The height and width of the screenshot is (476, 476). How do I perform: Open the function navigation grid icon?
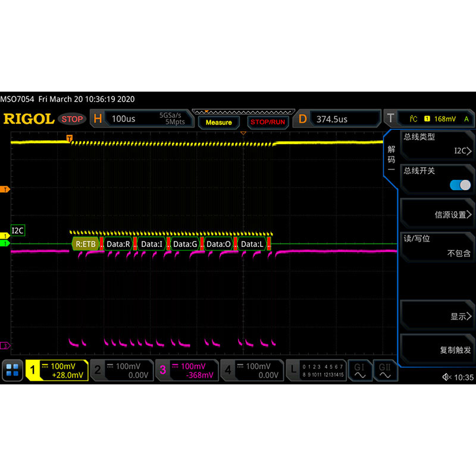pos(12,370)
